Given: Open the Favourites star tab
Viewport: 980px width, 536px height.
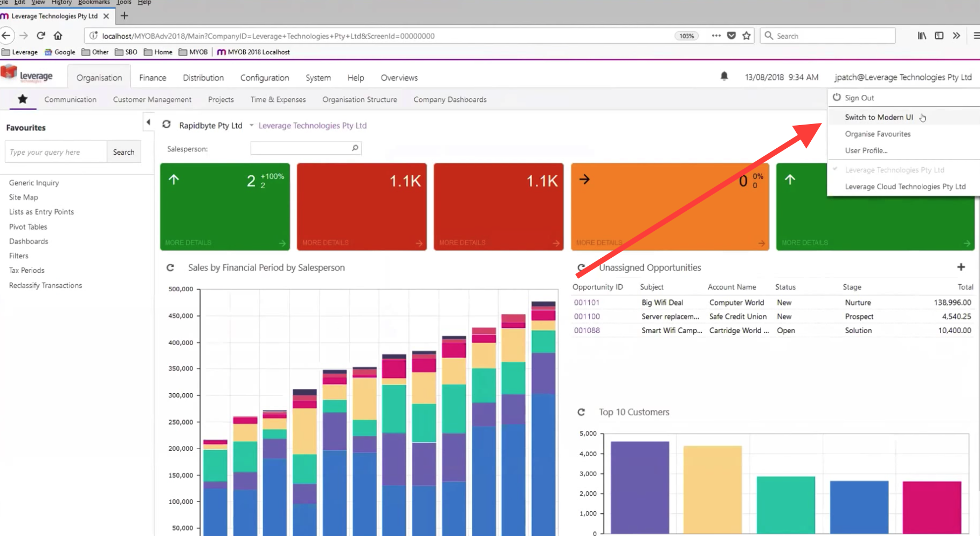Looking at the screenshot, I should (x=23, y=99).
